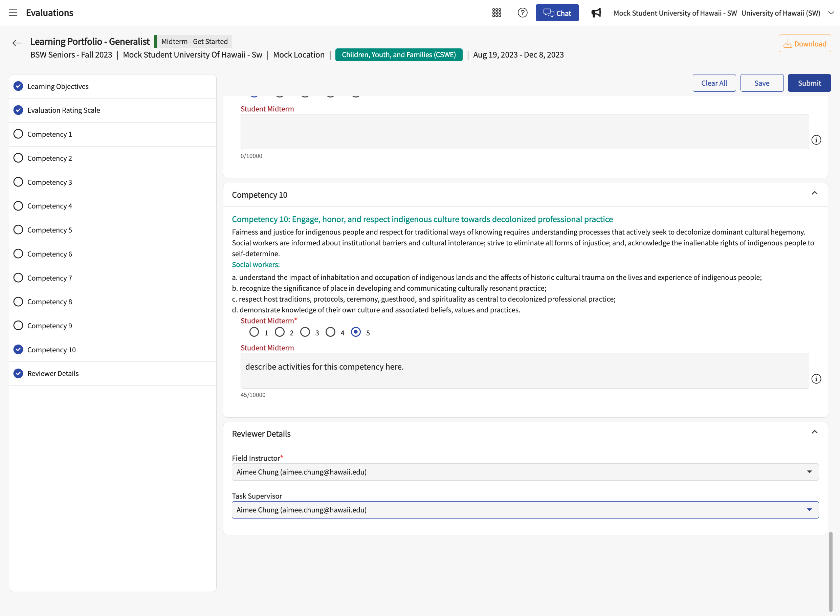Click the Social workers: subheading
The width and height of the screenshot is (840, 616).
256,264
